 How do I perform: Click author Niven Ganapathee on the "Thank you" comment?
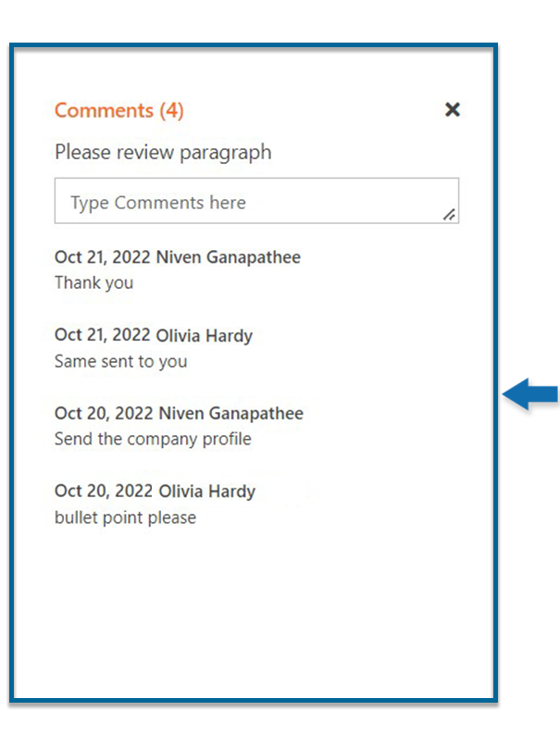(x=229, y=256)
